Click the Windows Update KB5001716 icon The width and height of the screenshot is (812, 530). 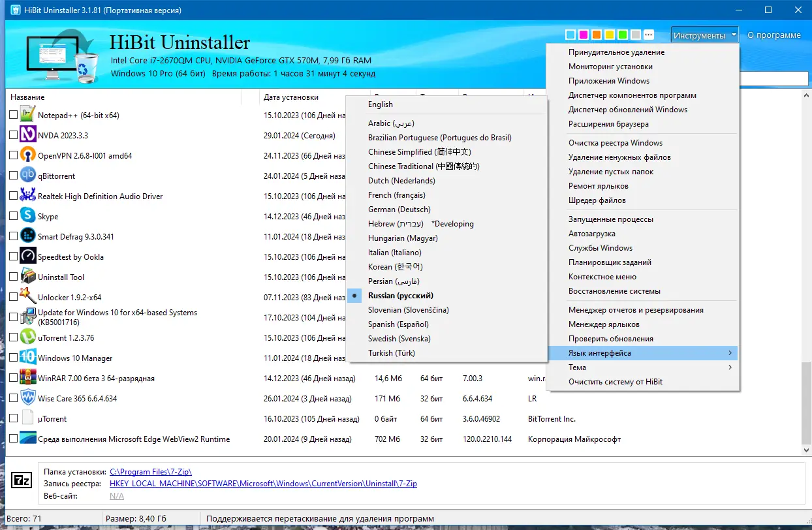coord(27,317)
